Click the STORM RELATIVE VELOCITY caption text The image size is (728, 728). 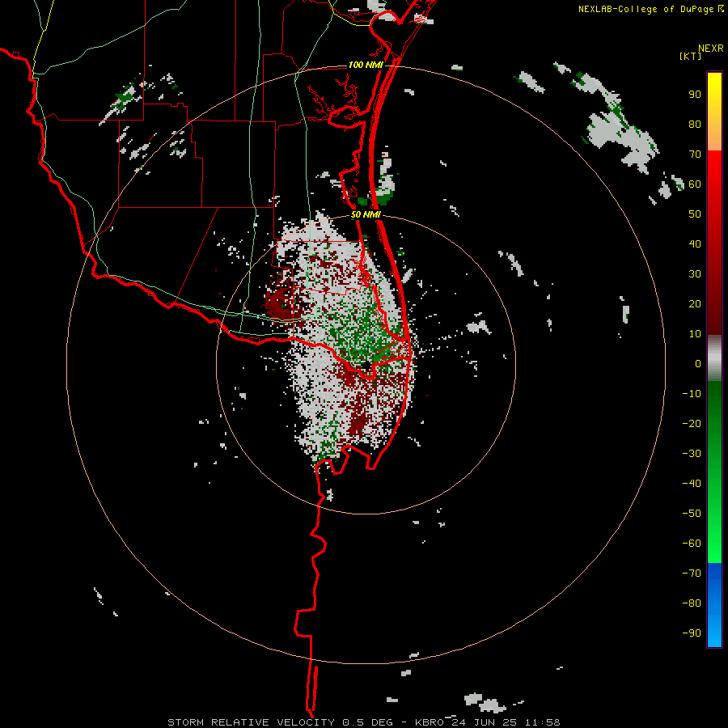point(251,722)
